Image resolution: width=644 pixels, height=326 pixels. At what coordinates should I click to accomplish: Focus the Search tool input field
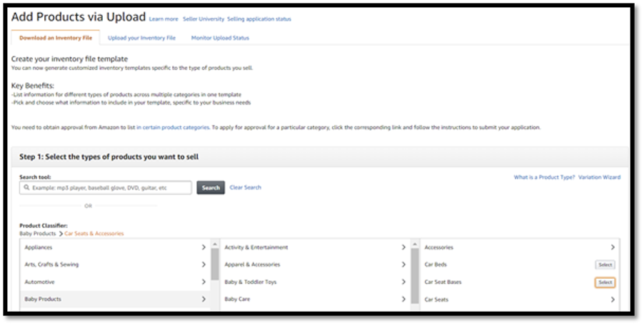click(106, 188)
